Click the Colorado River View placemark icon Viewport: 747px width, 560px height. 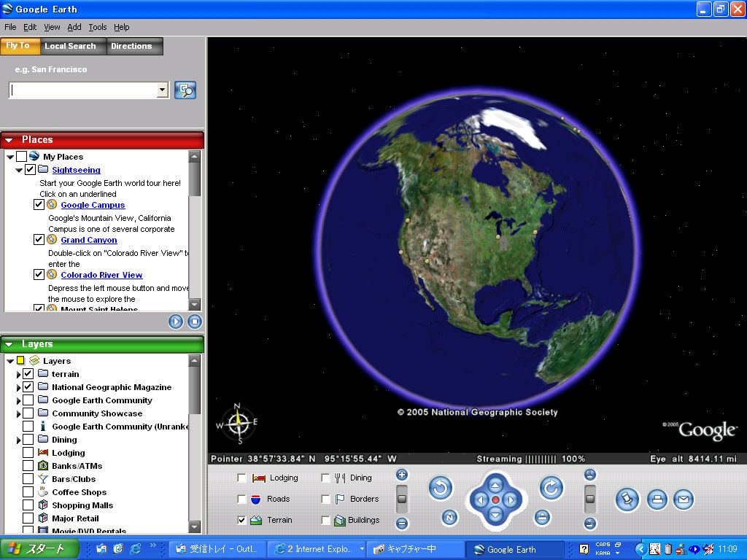(52, 275)
